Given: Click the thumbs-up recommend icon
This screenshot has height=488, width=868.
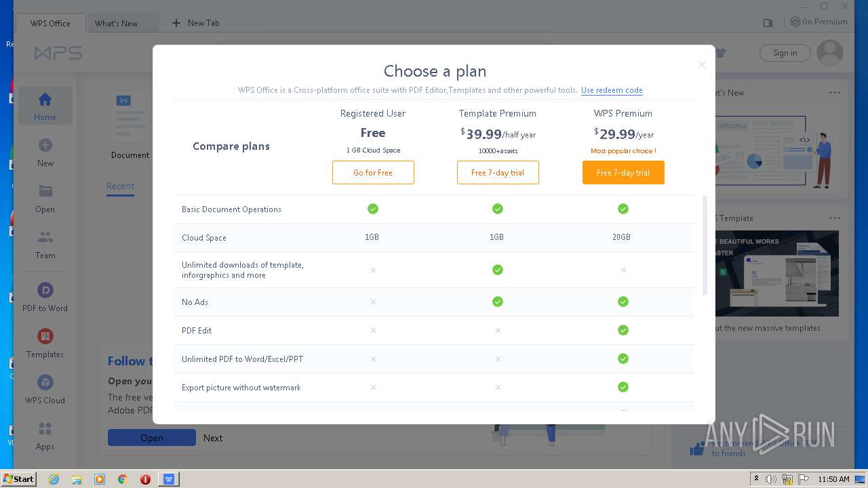Looking at the screenshot, I should pos(697,448).
